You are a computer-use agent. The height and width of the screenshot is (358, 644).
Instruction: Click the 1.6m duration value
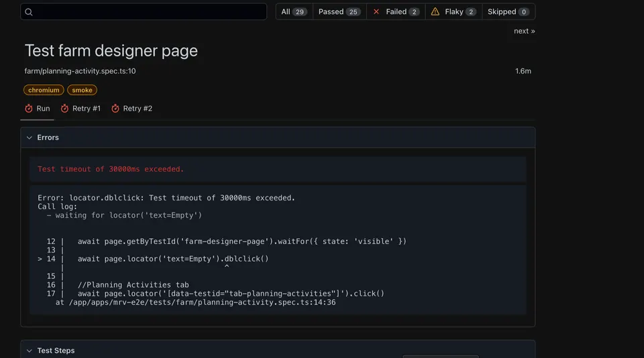click(523, 71)
